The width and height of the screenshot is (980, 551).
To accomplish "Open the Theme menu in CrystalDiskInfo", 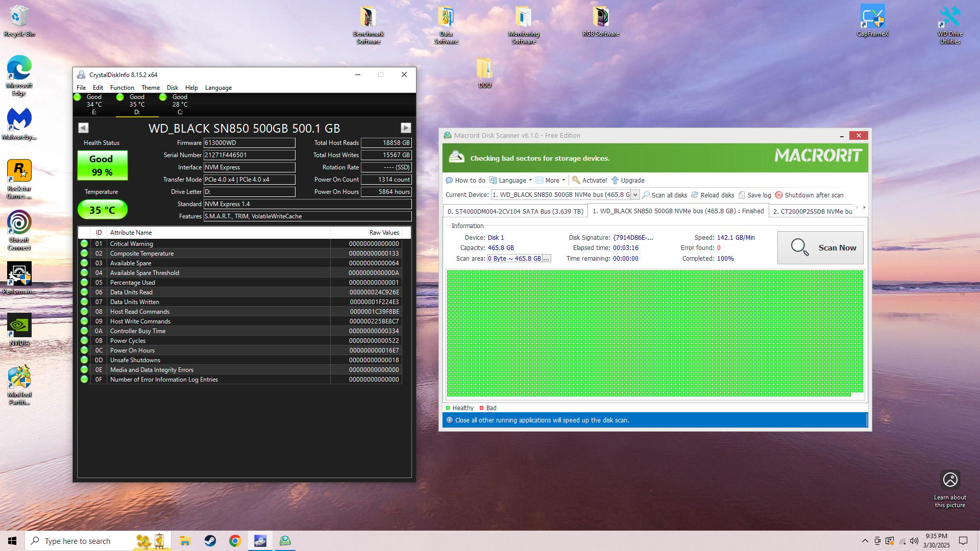I will 151,88.
